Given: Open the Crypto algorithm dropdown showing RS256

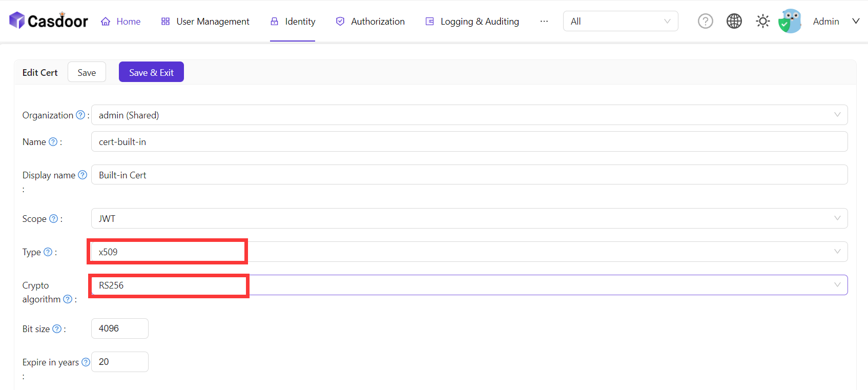Looking at the screenshot, I should point(469,285).
